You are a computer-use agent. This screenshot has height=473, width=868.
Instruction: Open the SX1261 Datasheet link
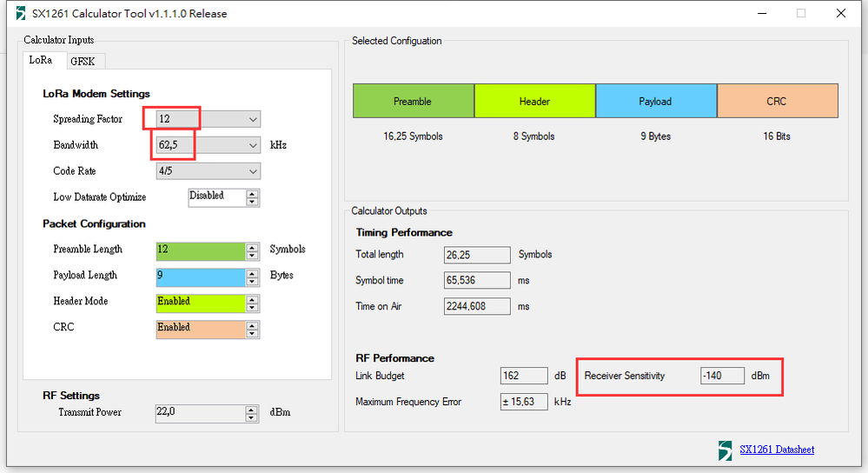[x=777, y=450]
